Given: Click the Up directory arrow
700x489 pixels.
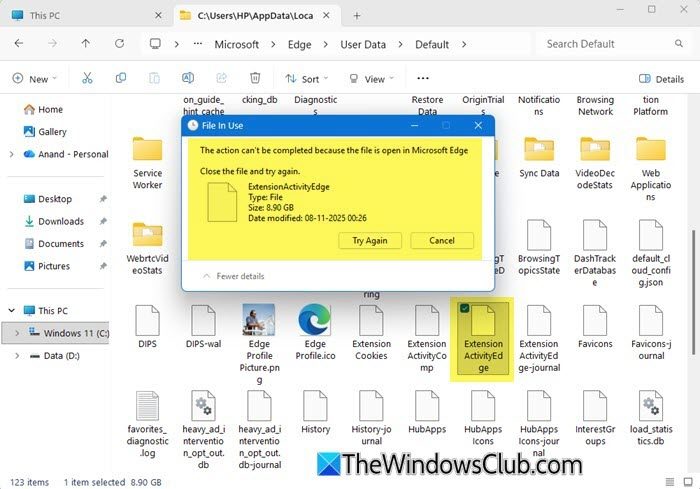Looking at the screenshot, I should (86, 43).
